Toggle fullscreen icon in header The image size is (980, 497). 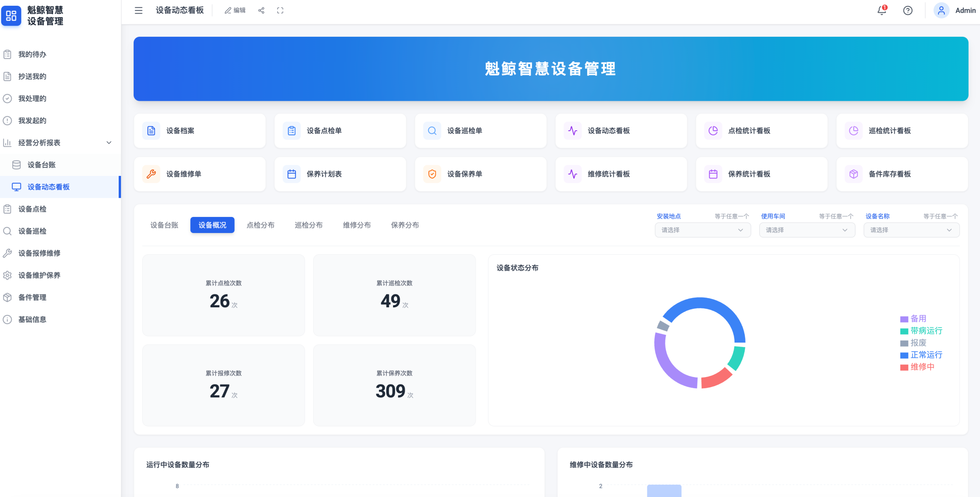click(x=280, y=10)
